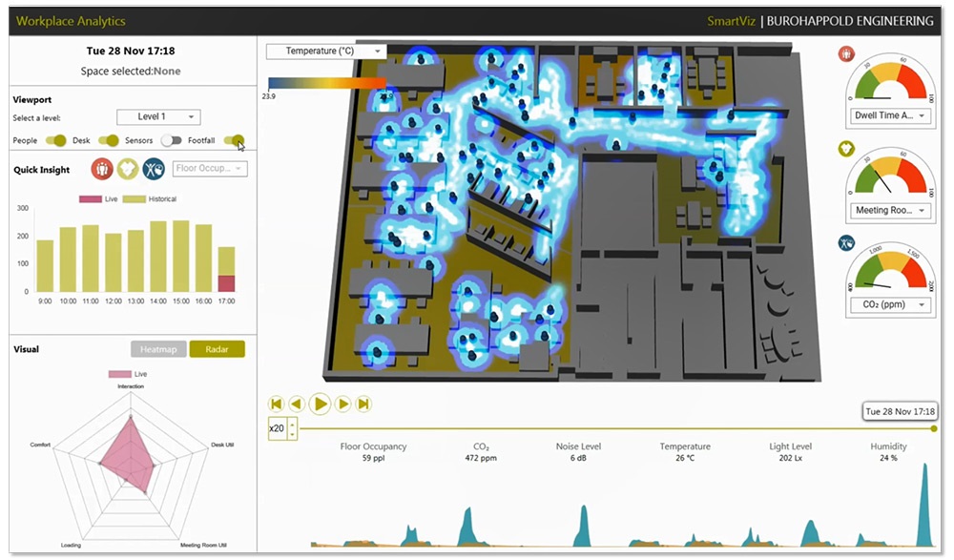The height and width of the screenshot is (560, 954).
Task: Toggle the Footfall switch
Action: click(x=235, y=140)
